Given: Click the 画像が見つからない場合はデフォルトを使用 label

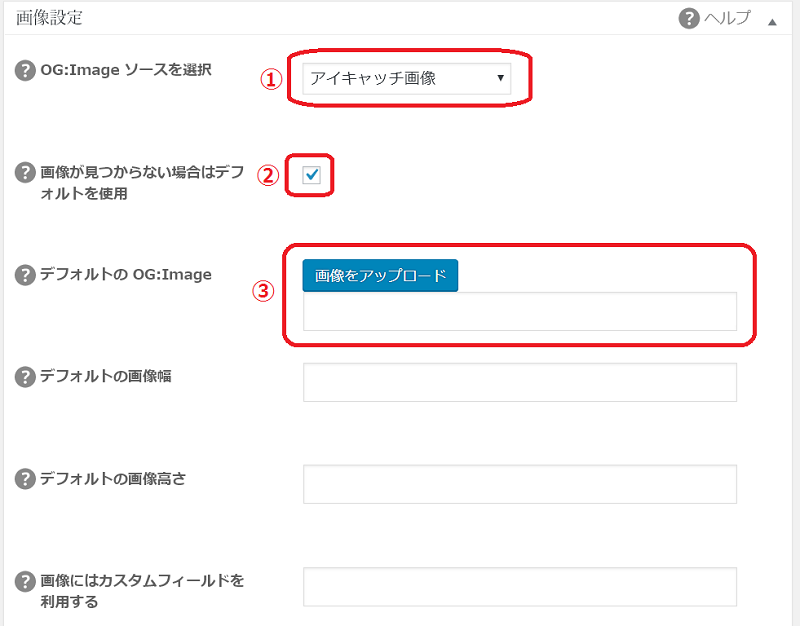Looking at the screenshot, I should (x=142, y=183).
